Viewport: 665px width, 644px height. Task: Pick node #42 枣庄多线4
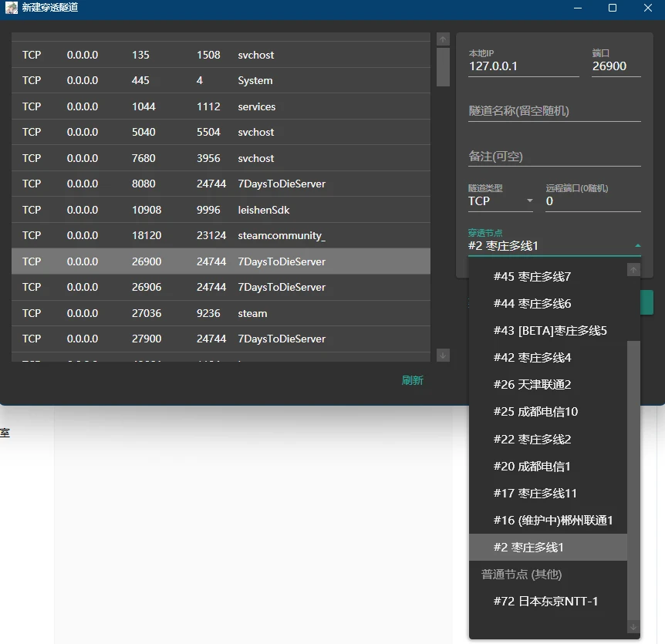pyautogui.click(x=548, y=358)
